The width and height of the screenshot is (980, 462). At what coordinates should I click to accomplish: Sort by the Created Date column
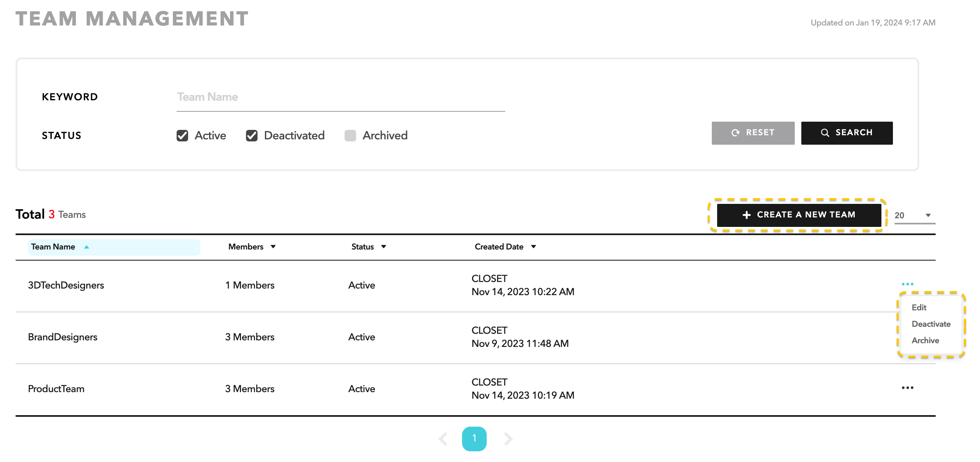coord(506,247)
